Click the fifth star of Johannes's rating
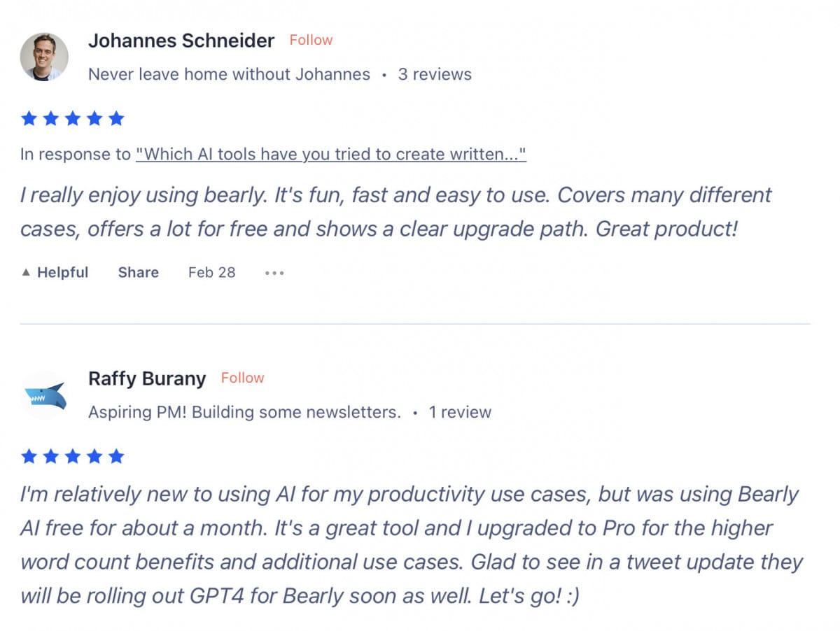This screenshot has width=840, height=631. coord(116,118)
